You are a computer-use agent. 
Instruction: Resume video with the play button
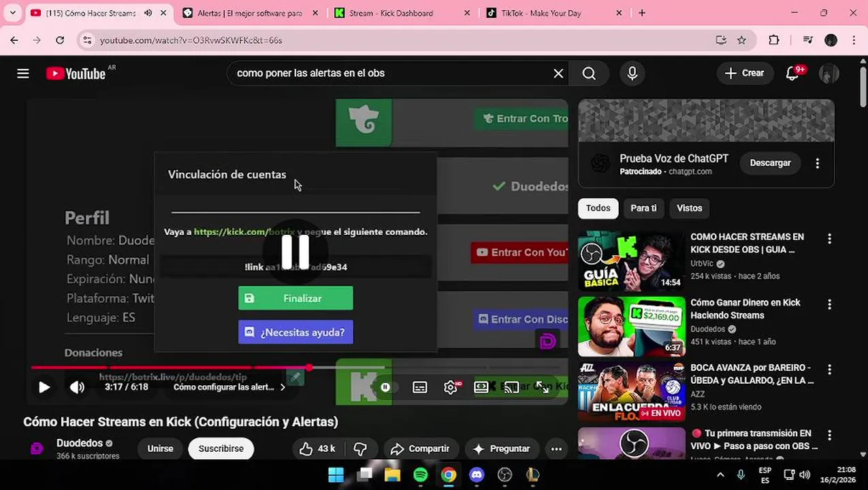coord(44,387)
